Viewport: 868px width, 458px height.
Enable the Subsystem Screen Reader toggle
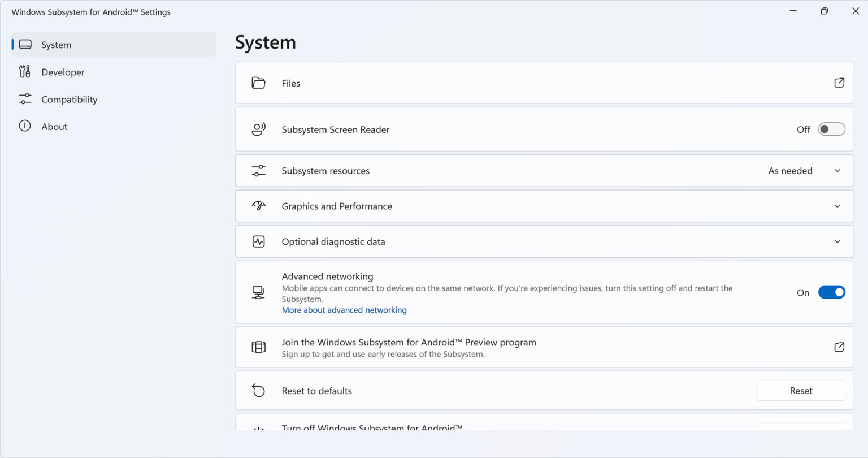coord(831,129)
